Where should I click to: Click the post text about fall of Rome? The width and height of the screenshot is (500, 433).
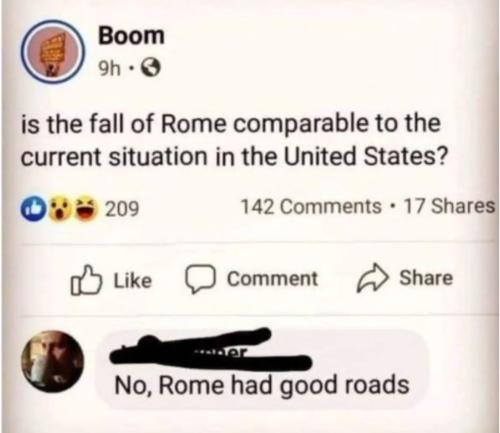pyautogui.click(x=233, y=140)
